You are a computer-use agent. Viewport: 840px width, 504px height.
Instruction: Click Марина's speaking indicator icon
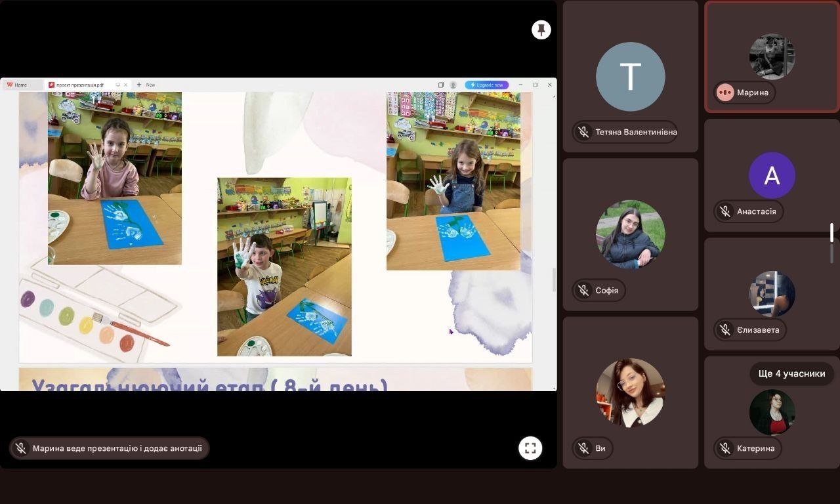click(x=725, y=93)
